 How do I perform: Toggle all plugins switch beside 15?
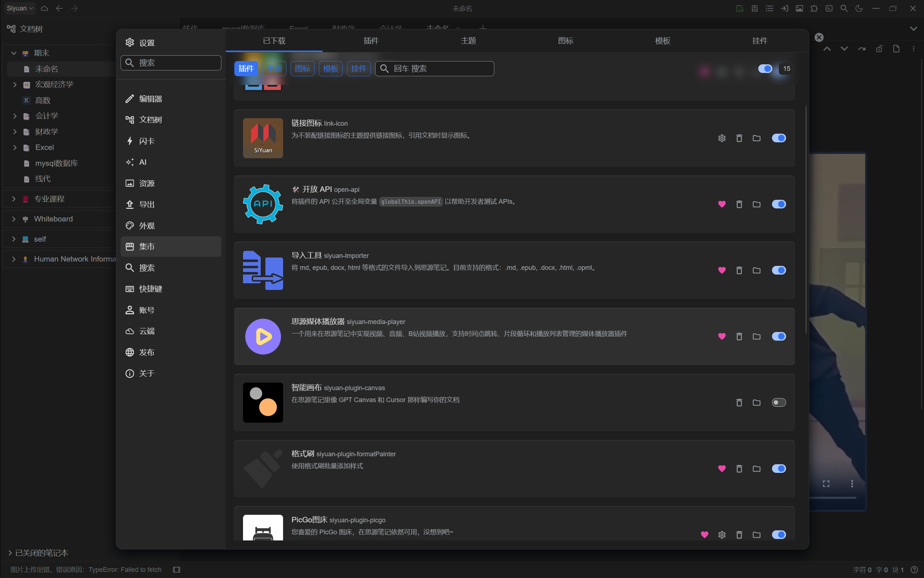point(765,68)
